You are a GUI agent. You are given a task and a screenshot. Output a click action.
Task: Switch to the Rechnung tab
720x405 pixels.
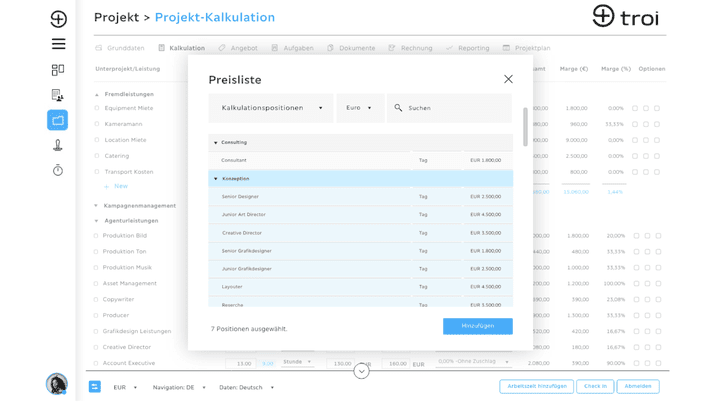411,48
